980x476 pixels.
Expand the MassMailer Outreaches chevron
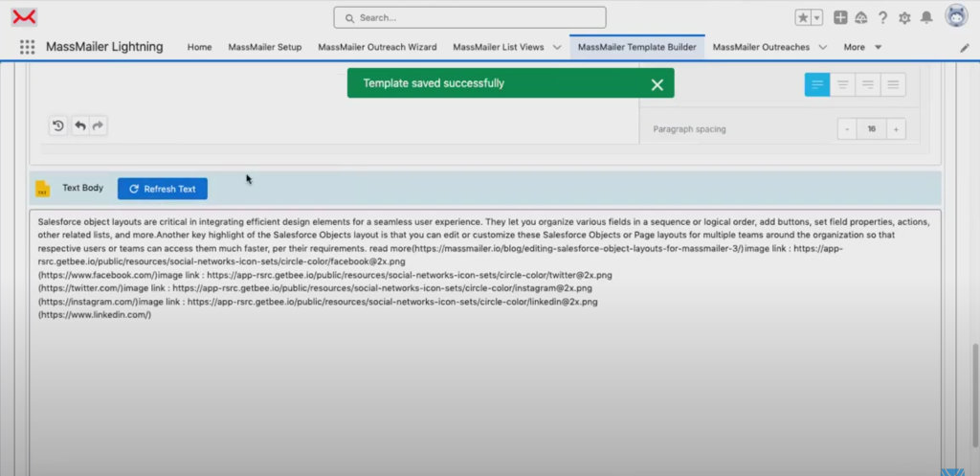coord(822,48)
